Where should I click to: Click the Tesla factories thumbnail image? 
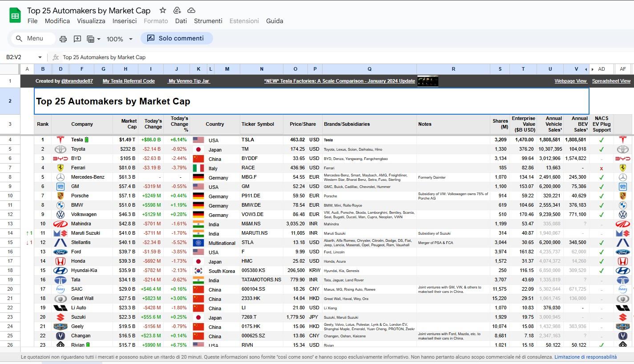pos(428,81)
